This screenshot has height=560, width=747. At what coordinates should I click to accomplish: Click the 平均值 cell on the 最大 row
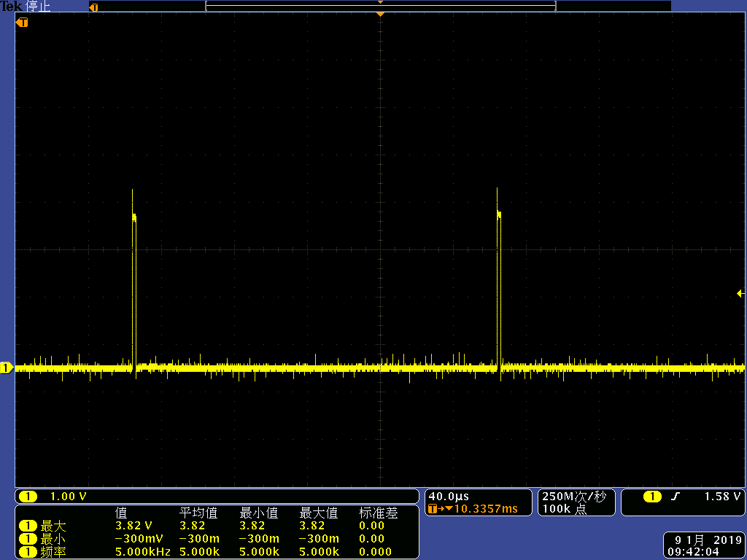click(x=193, y=526)
